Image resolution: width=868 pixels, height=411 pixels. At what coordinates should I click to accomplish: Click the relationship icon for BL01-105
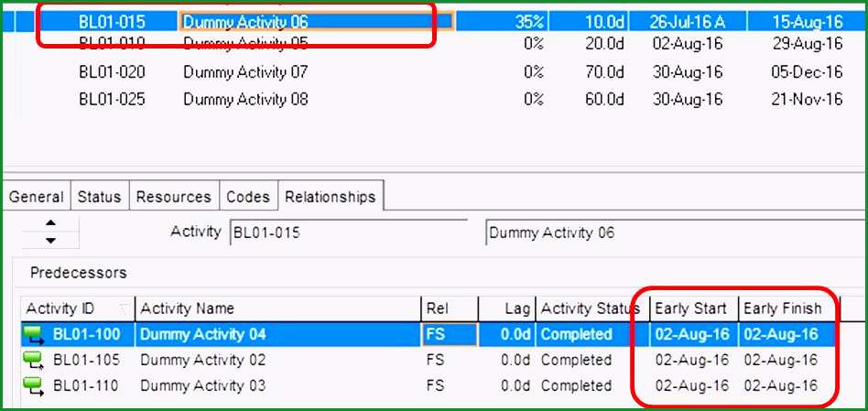click(x=34, y=360)
